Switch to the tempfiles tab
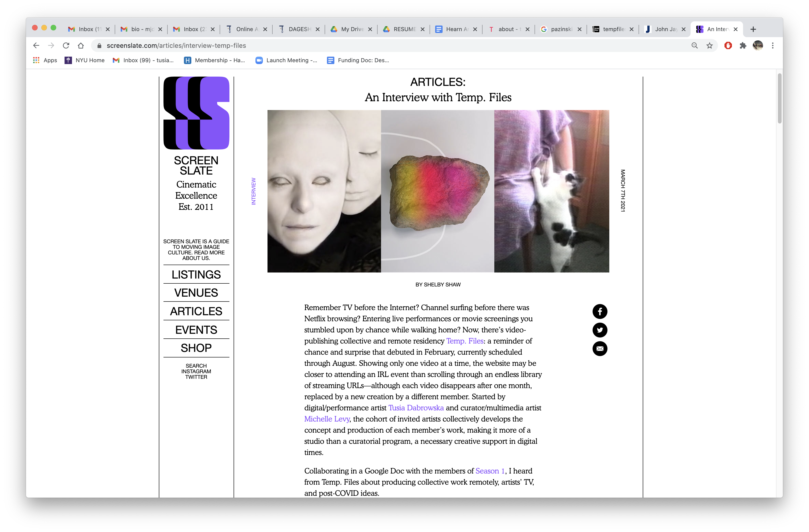This screenshot has height=532, width=809. pyautogui.click(x=613, y=29)
